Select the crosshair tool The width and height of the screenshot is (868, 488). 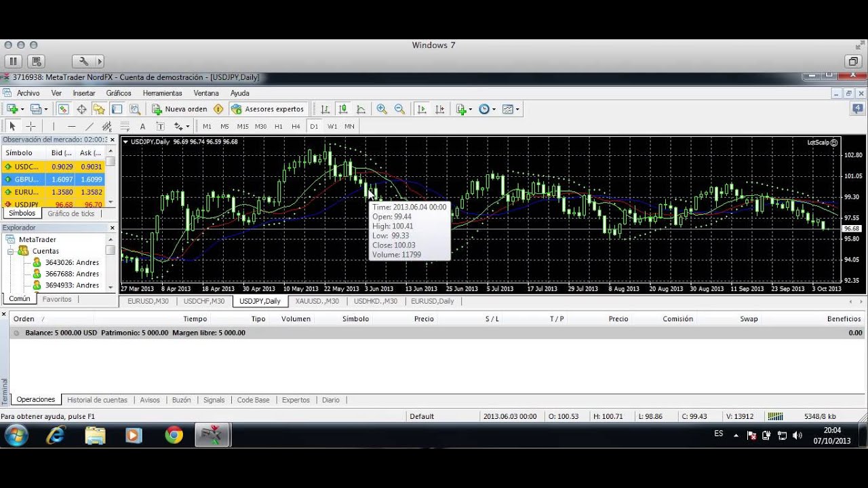31,126
